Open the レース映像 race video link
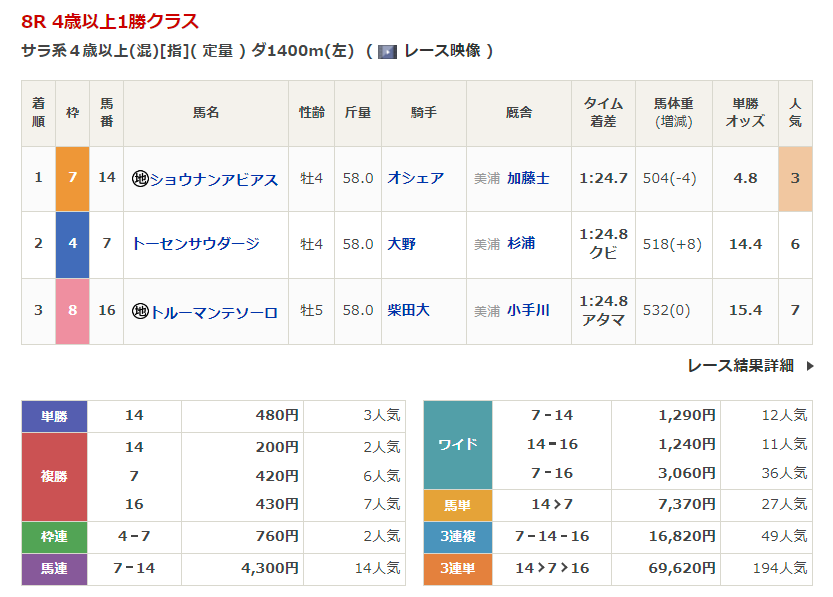833x597 pixels. tap(444, 51)
